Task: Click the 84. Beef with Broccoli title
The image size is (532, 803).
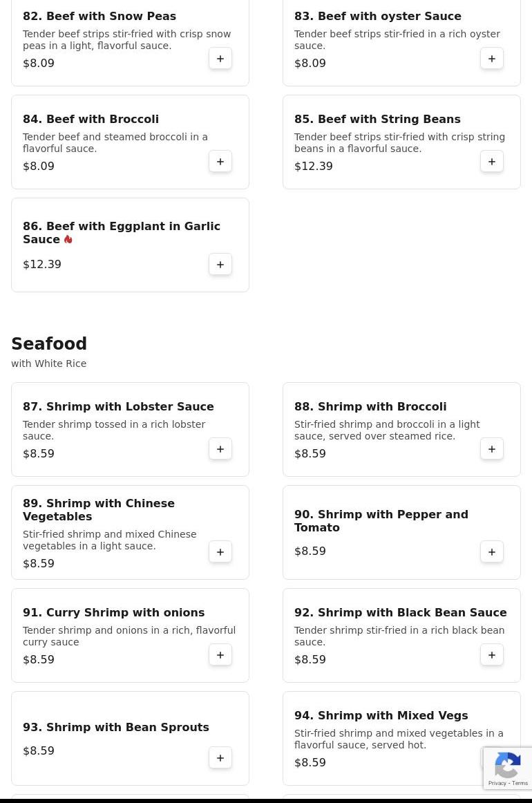Action: click(x=91, y=120)
